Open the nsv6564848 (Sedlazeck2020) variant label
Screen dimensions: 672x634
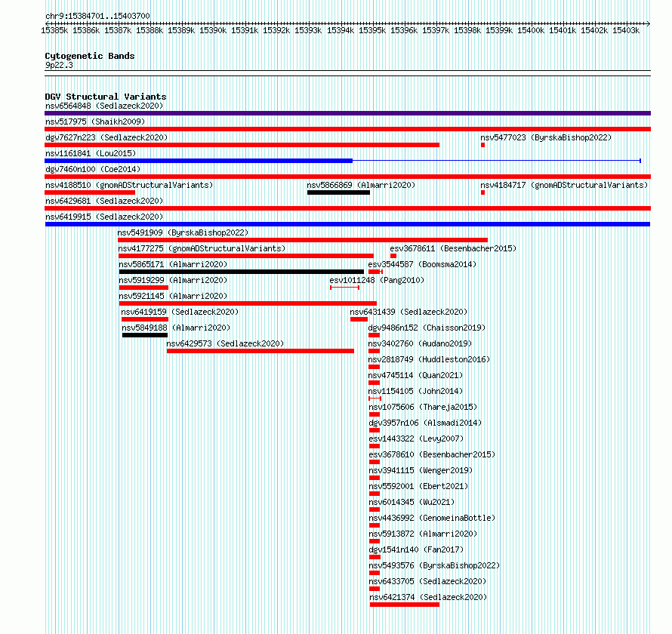pyautogui.click(x=104, y=106)
